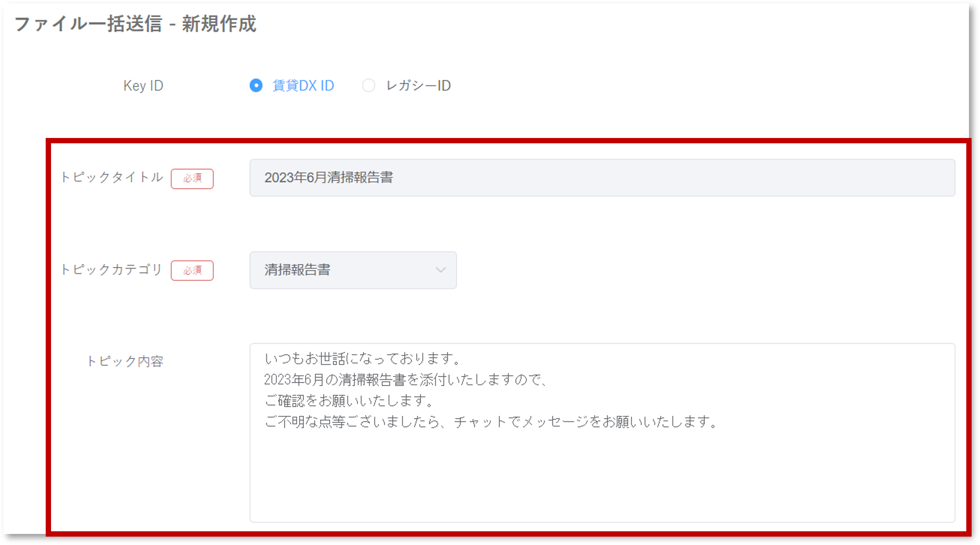980x545 pixels.
Task: Click the トピックタイトル field label
Action: point(112,177)
